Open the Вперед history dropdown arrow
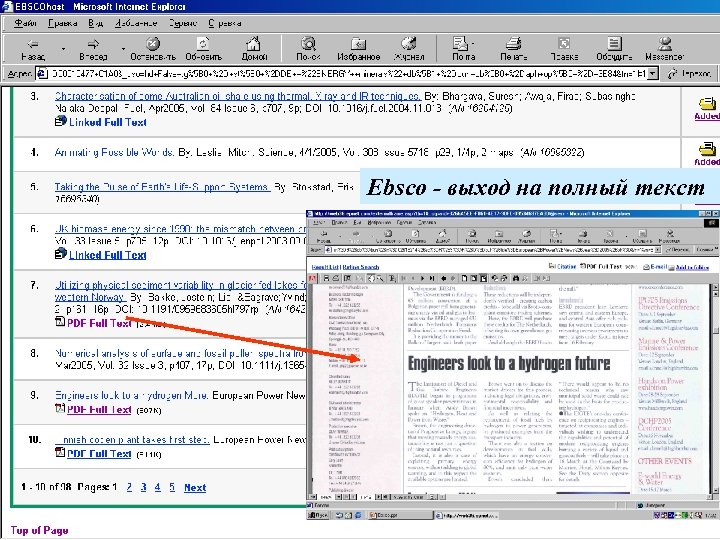 tap(123, 48)
